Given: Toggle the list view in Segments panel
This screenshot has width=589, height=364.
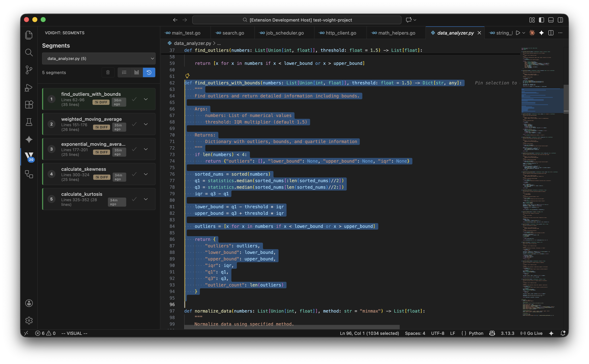Looking at the screenshot, I should pos(124,72).
